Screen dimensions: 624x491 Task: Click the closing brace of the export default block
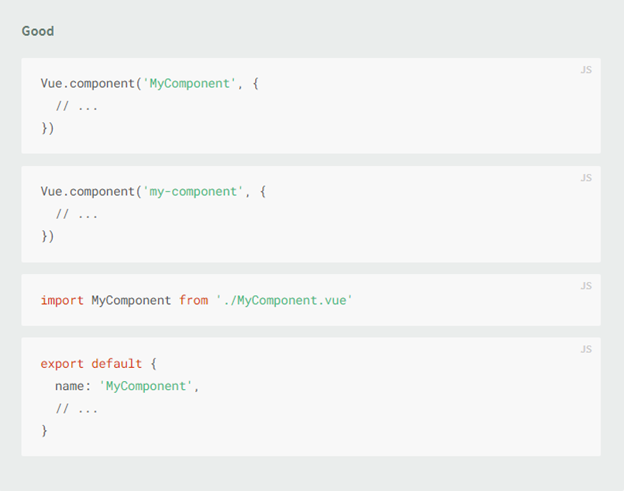(x=44, y=431)
